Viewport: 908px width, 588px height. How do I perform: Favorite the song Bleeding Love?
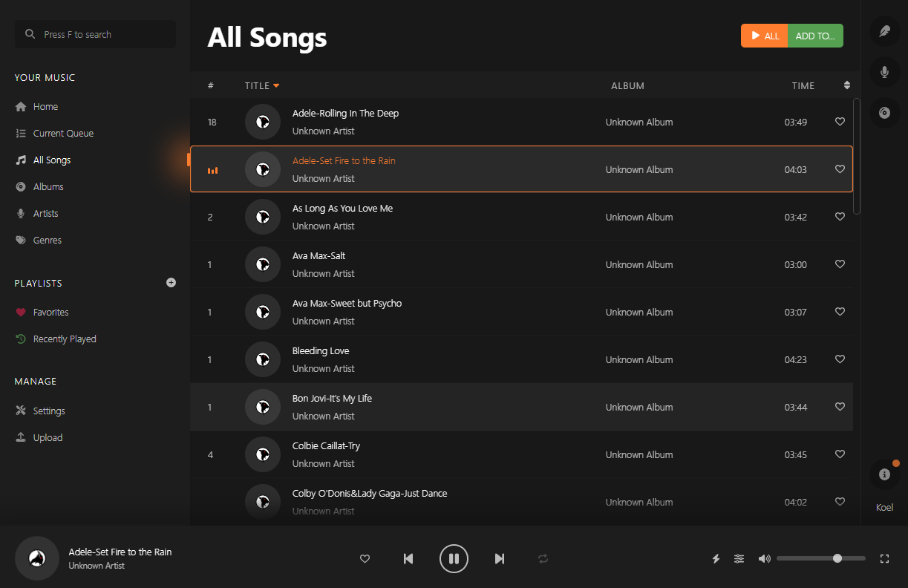[x=840, y=359]
